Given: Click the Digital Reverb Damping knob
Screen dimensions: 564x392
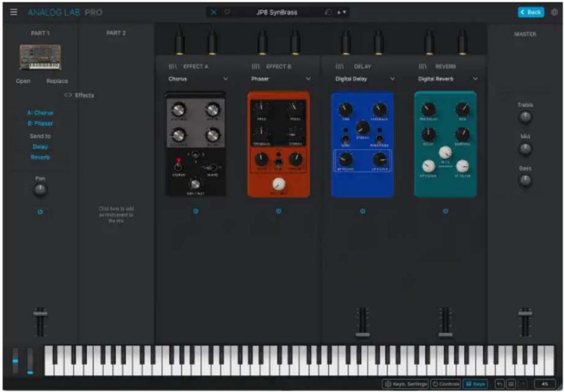Looking at the screenshot, I should [462, 134].
